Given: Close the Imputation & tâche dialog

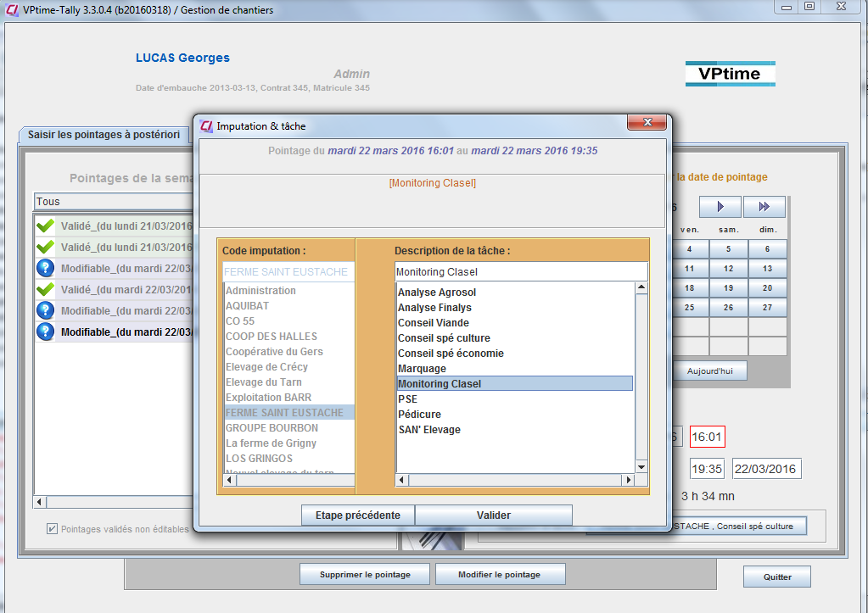Looking at the screenshot, I should pos(650,125).
